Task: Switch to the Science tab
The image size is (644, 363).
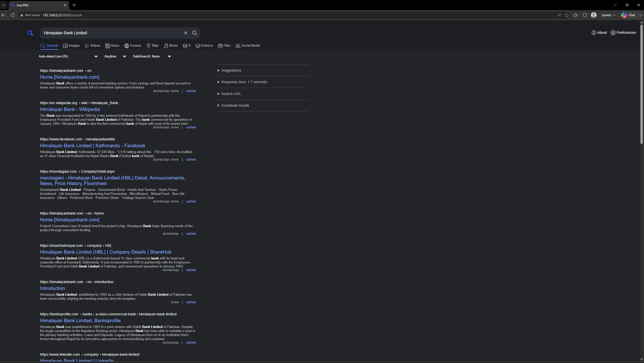Action: coord(204,46)
